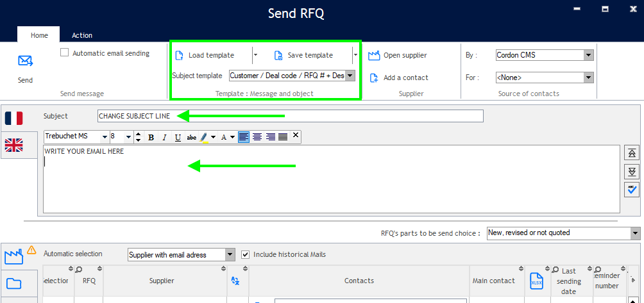The image size is (644, 303).
Task: Select the French flag language tab
Action: coord(13,118)
